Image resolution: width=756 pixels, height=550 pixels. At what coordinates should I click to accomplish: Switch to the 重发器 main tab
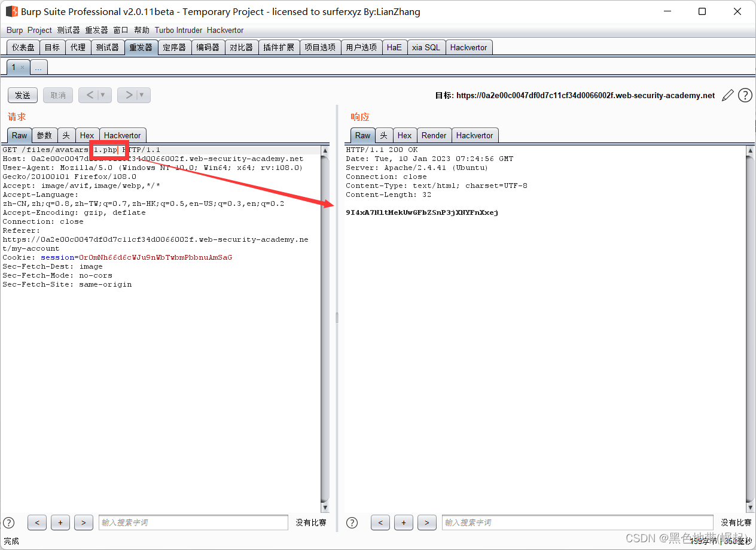(x=141, y=47)
